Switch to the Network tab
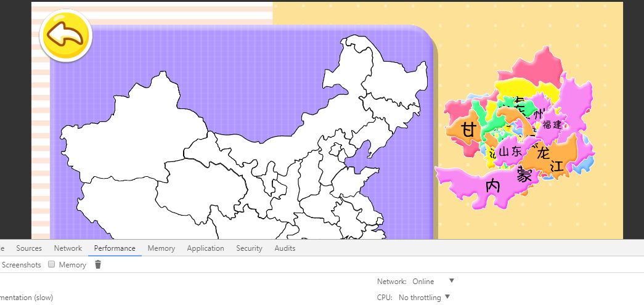The width and height of the screenshot is (644, 305). tap(68, 248)
